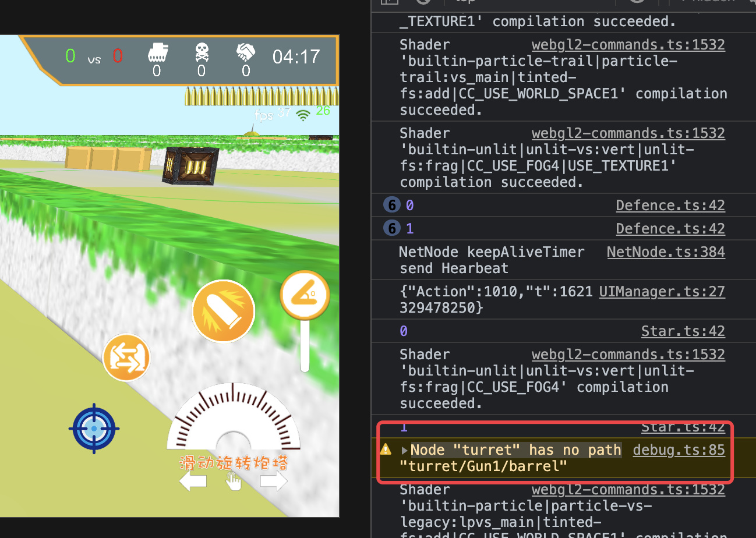Image resolution: width=756 pixels, height=538 pixels.
Task: Open the debug.ts:85 source link
Action: pyautogui.click(x=679, y=449)
